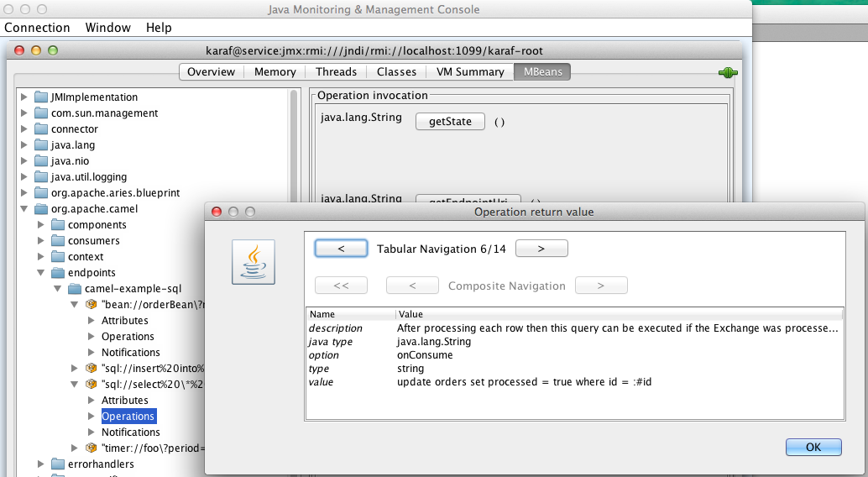Select Attributes under bean://orderBean
The width and height of the screenshot is (868, 477).
[x=124, y=320]
